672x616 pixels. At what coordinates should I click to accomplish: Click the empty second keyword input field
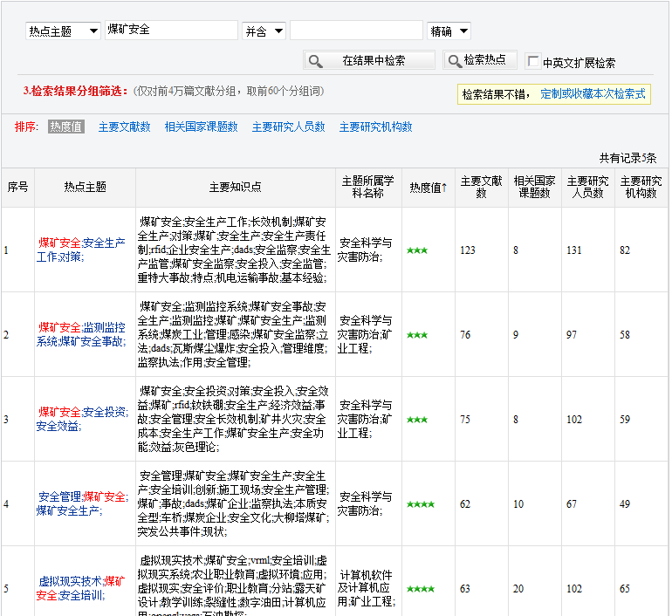point(356,30)
